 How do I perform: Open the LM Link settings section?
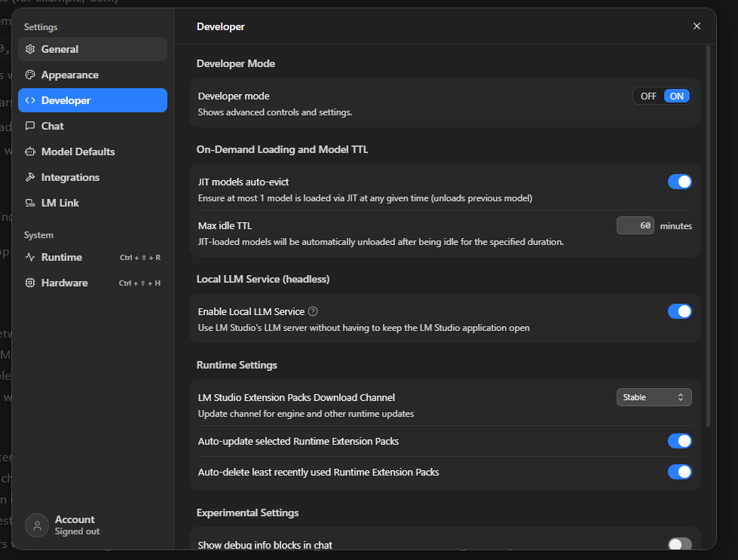tap(93, 203)
